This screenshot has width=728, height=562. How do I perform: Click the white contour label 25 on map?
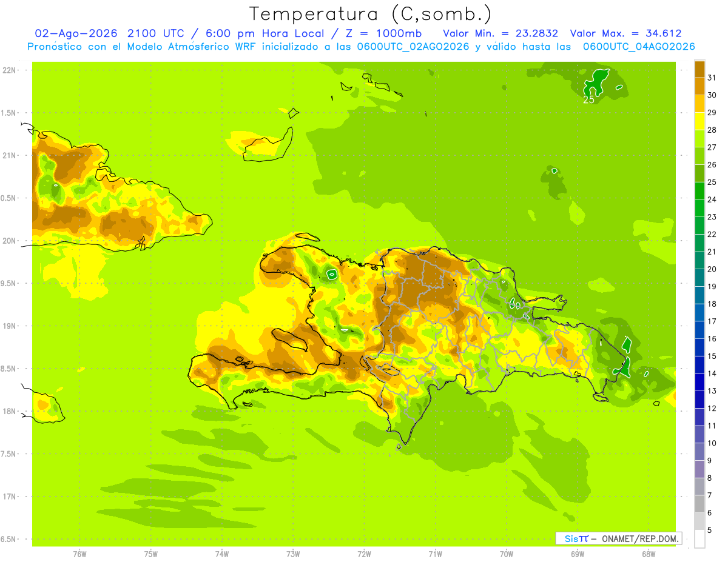tap(588, 100)
